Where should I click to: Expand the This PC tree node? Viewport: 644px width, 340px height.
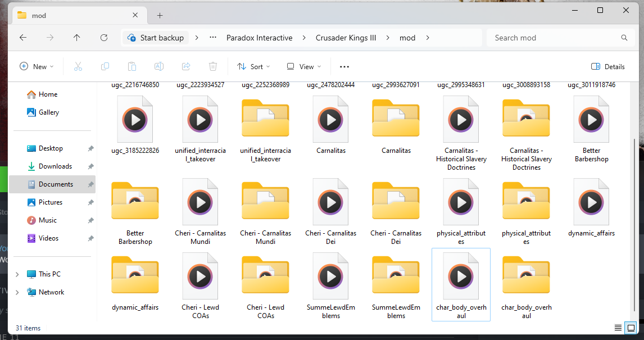coord(17,274)
